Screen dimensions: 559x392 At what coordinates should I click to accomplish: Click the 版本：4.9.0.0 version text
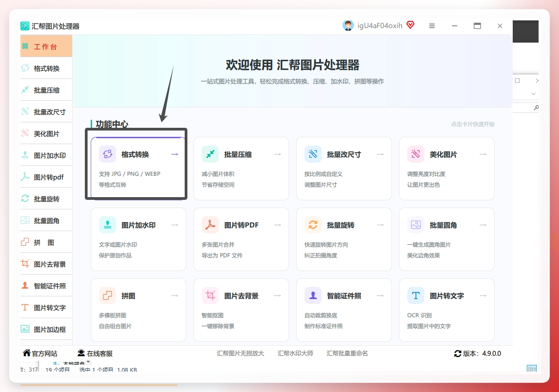(x=482, y=353)
